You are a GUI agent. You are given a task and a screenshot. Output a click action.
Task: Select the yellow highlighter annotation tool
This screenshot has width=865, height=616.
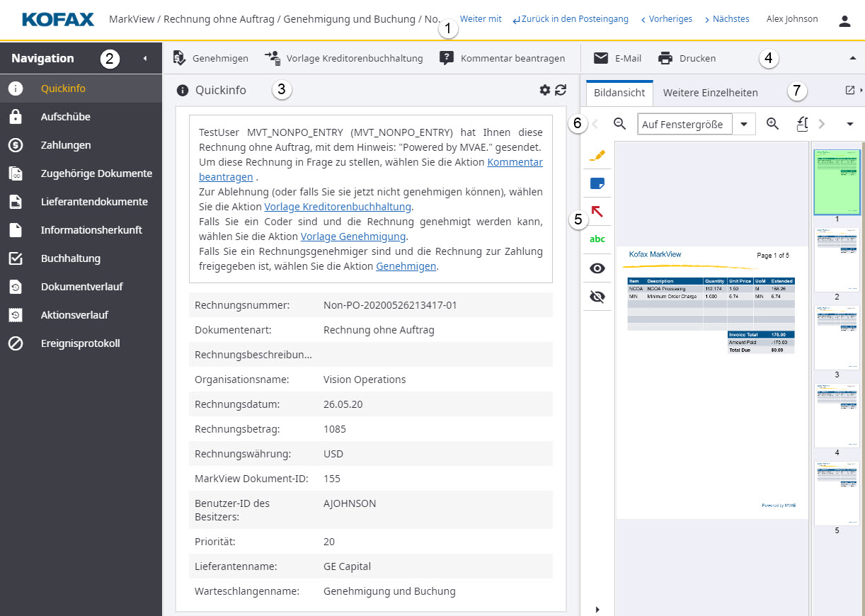(x=597, y=154)
